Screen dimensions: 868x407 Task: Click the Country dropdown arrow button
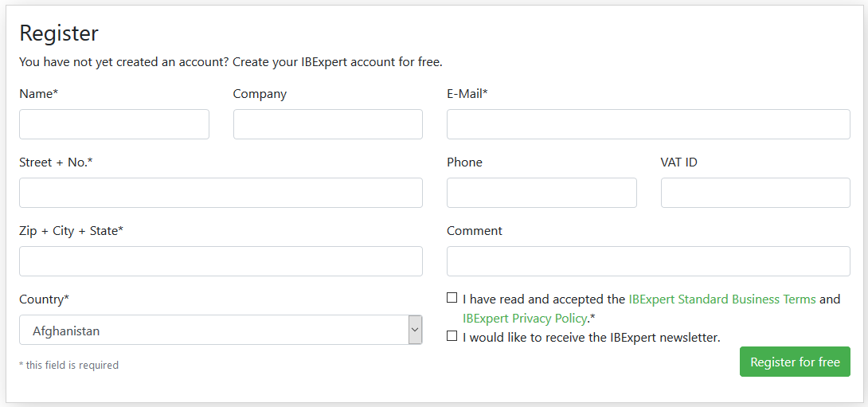pyautogui.click(x=415, y=330)
